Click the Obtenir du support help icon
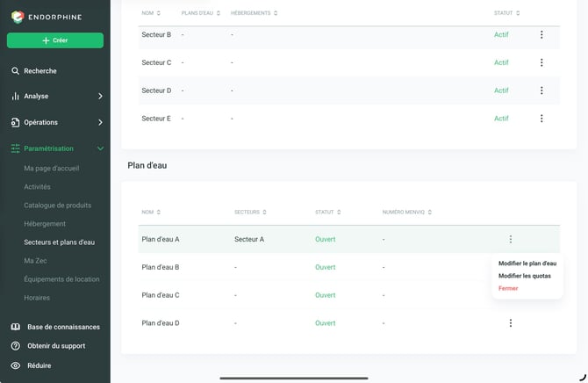Image resolution: width=588 pixels, height=383 pixels. coord(16,346)
